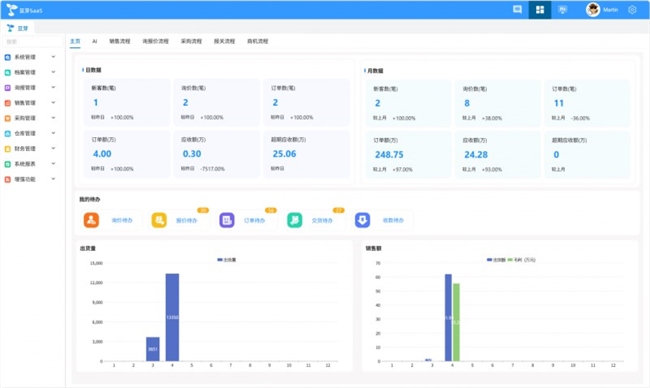This screenshot has height=388, width=650.
Task: Click the 仓库管理 sidebar icon
Action: (7, 133)
